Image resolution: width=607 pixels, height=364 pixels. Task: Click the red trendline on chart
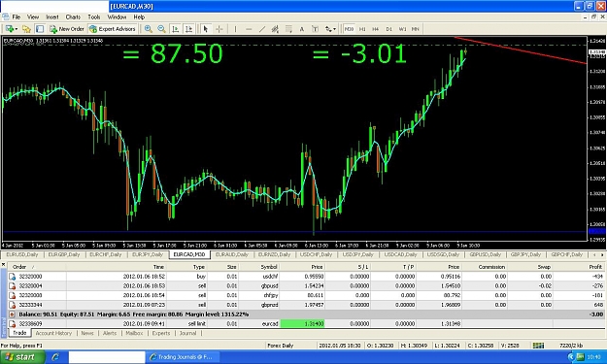click(521, 50)
